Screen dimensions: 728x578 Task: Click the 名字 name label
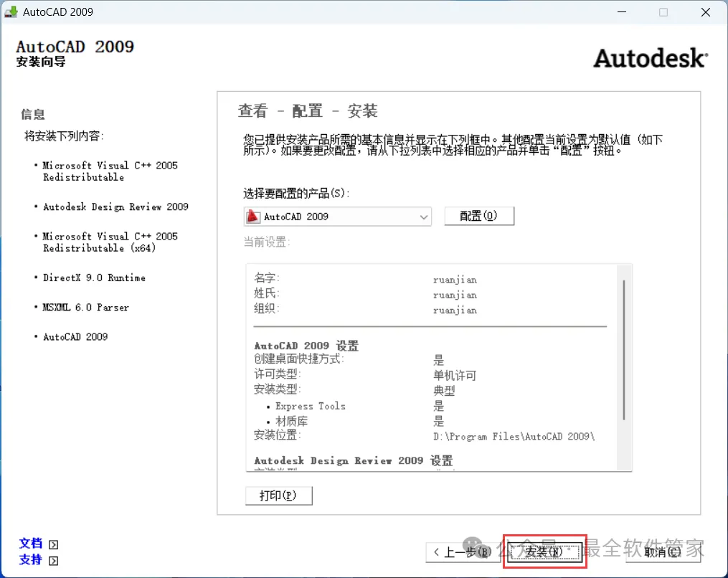[266, 278]
